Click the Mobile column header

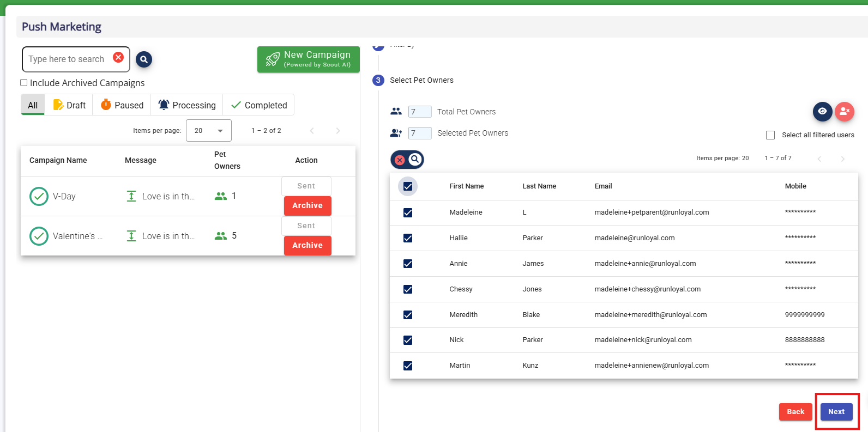795,186
